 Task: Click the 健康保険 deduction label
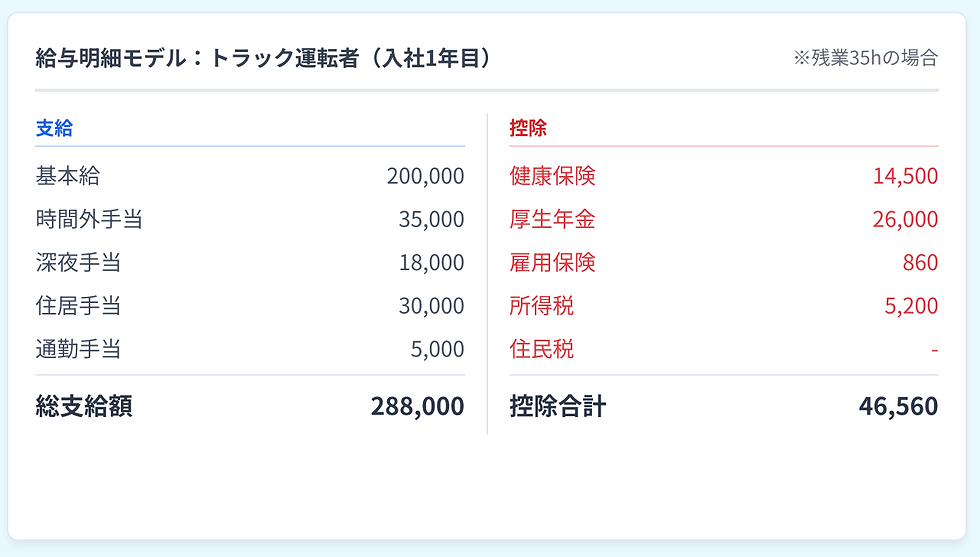552,176
